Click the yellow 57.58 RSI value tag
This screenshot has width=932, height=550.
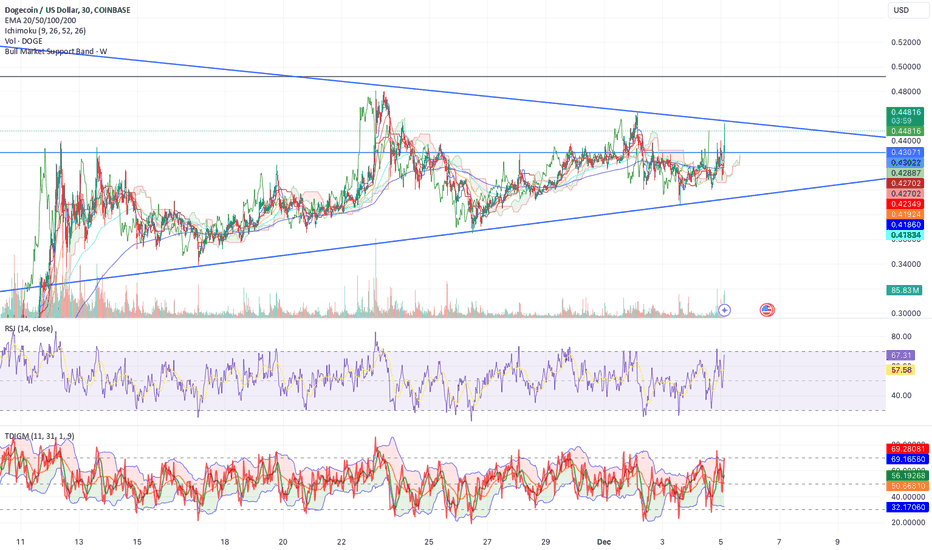901,370
